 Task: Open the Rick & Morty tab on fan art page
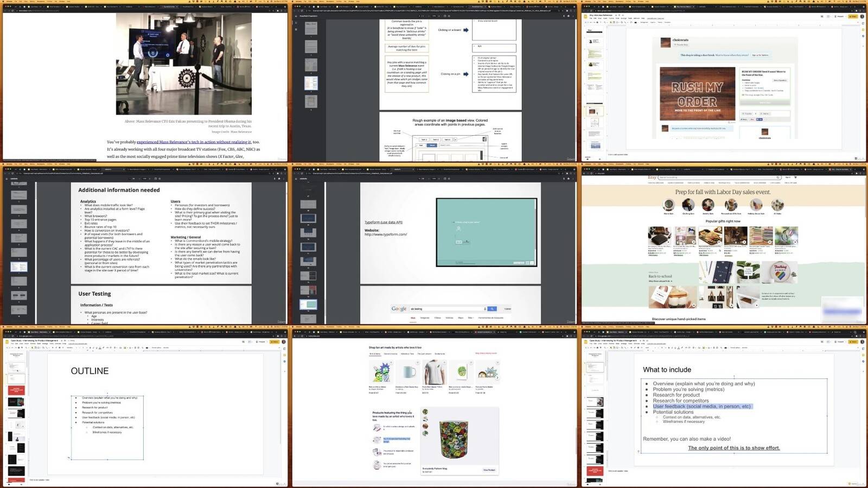[x=375, y=354]
